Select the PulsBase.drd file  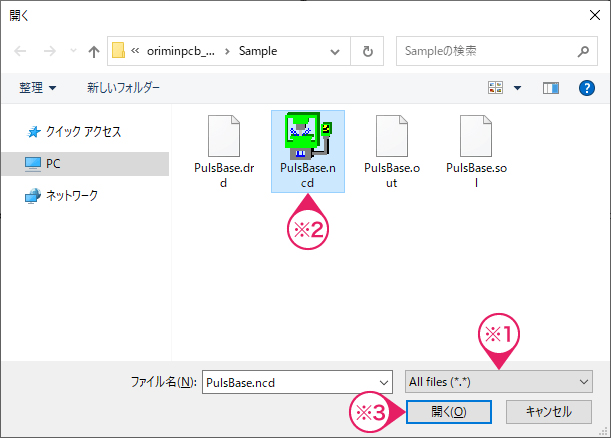(223, 150)
